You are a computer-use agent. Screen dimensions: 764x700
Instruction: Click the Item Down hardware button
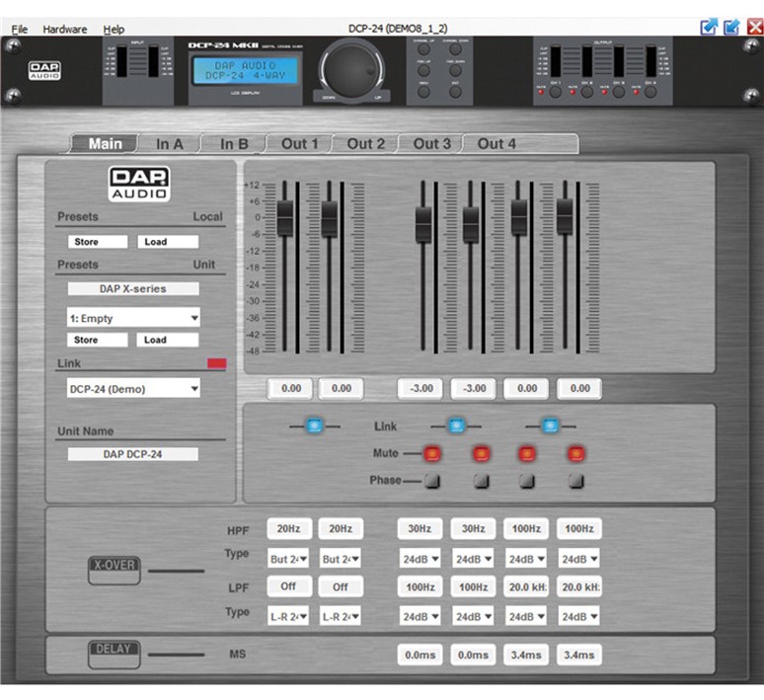pyautogui.click(x=456, y=71)
